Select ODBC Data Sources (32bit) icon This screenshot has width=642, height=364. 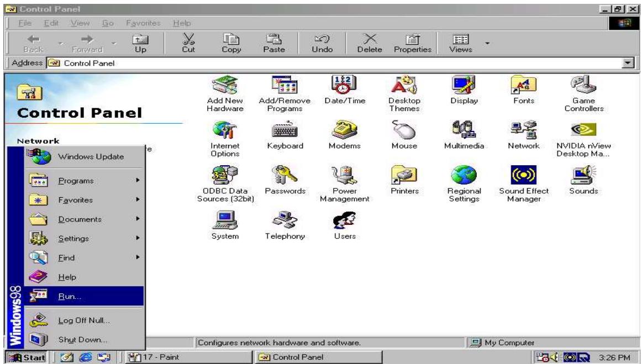(x=225, y=184)
